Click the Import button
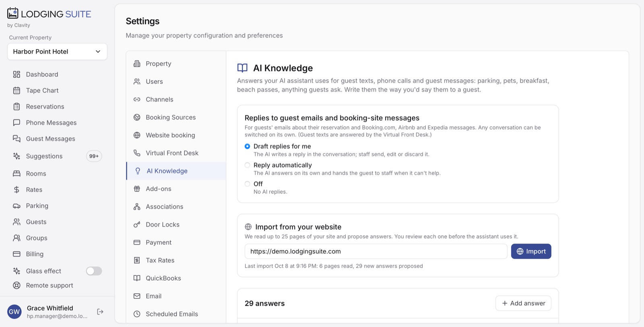This screenshot has height=327, width=644. [531, 251]
